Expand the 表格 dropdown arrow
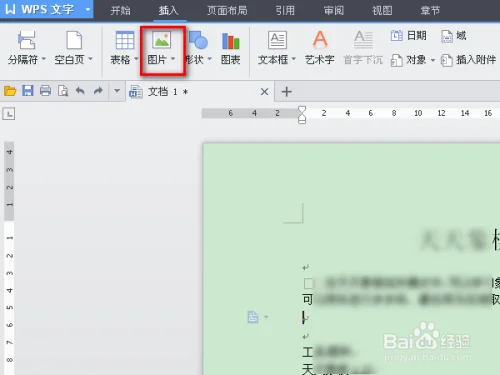 [136, 59]
